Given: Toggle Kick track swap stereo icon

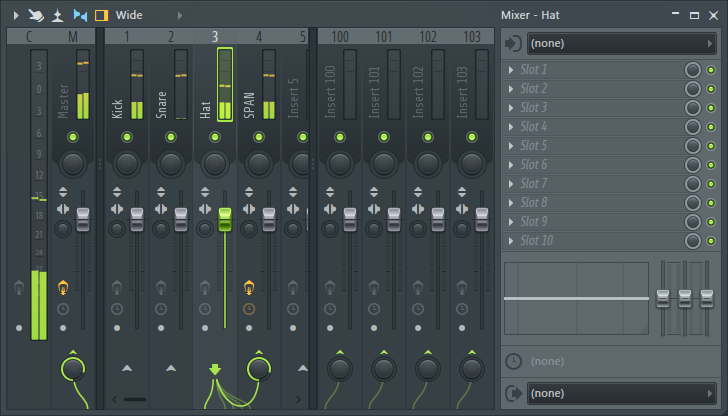Looking at the screenshot, I should [117, 209].
